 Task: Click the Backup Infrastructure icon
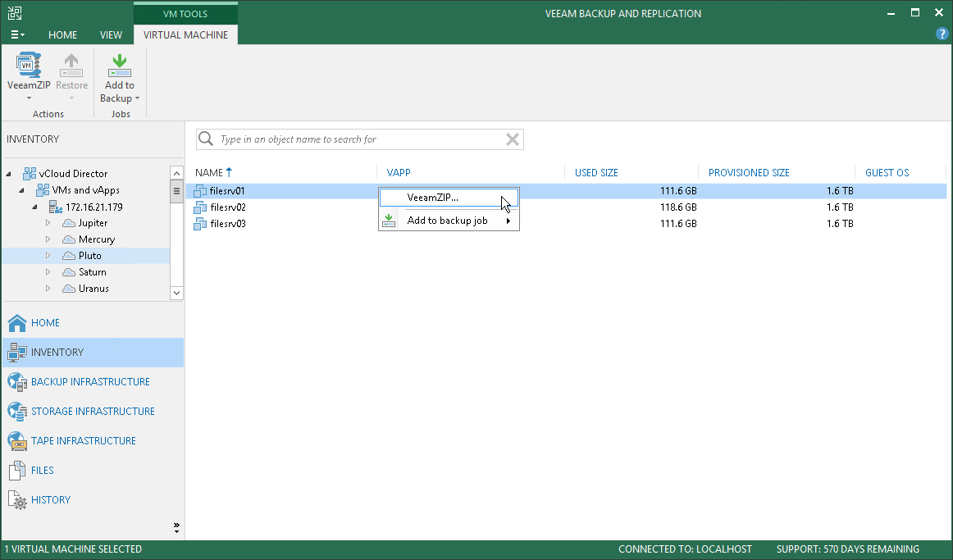pos(17,382)
